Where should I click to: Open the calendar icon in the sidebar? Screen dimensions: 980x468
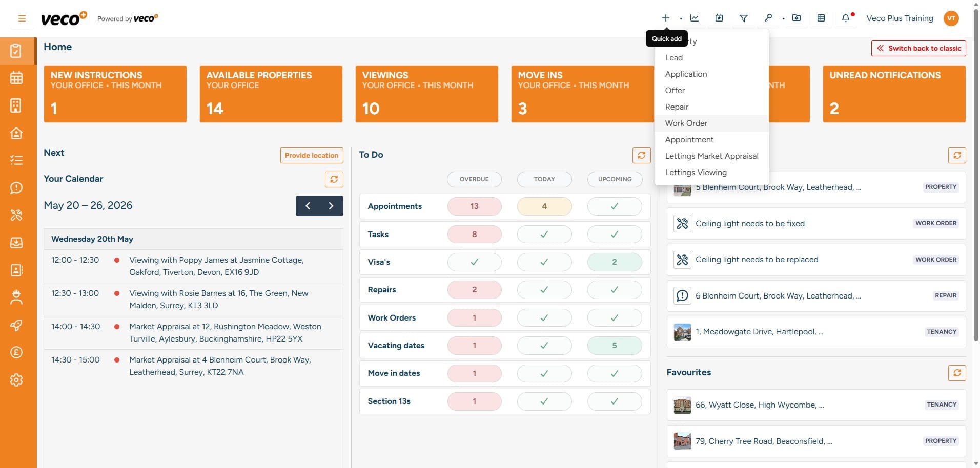16,78
